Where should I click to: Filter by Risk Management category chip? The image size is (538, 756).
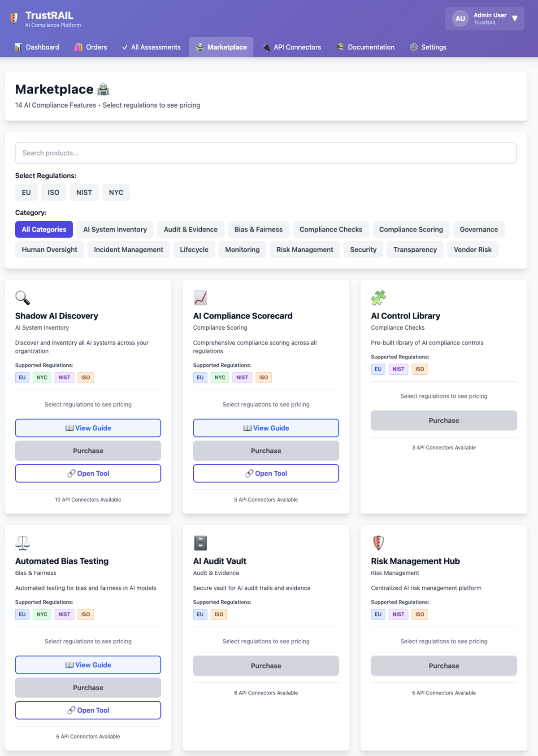pos(305,249)
